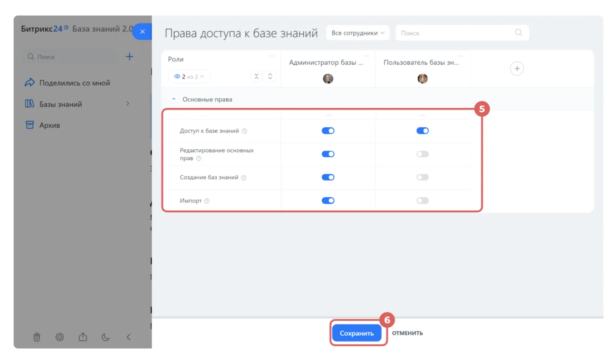Close the access rights panel

click(x=142, y=31)
